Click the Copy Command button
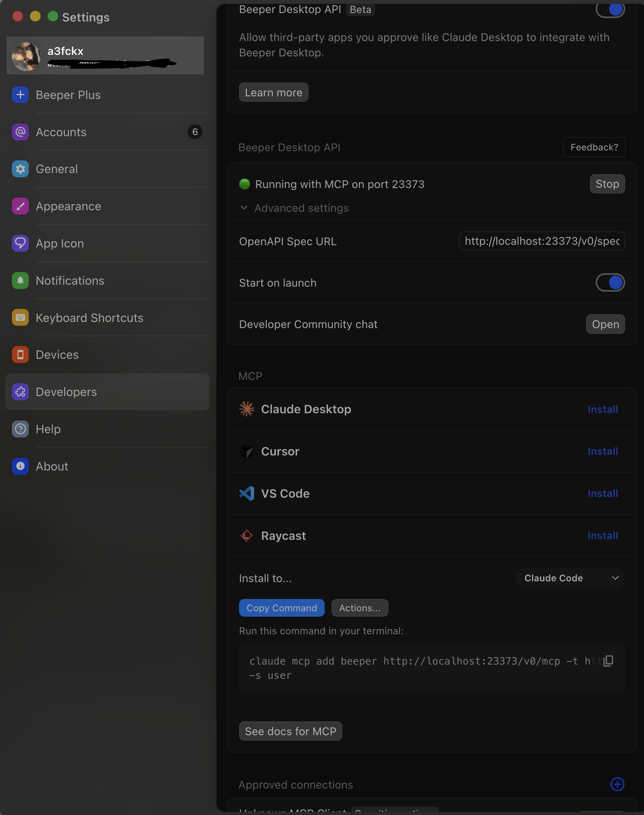 (x=281, y=608)
